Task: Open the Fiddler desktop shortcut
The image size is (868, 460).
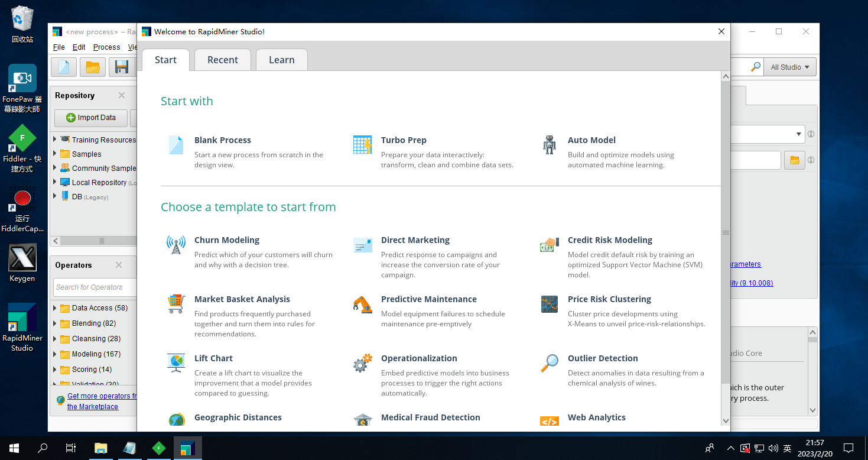Action: point(22,148)
